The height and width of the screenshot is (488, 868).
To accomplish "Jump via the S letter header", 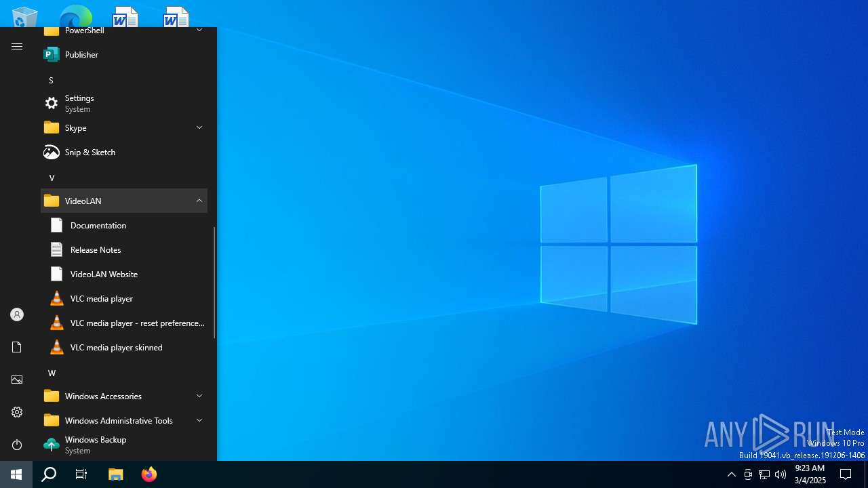I will pyautogui.click(x=51, y=80).
